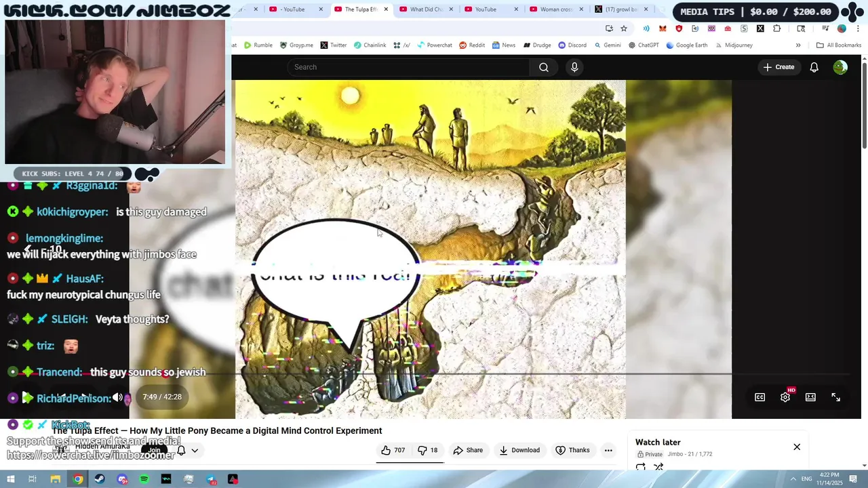Switch to the Woman cross... tab
Viewport: 868px width, 488px height.
pos(555,9)
